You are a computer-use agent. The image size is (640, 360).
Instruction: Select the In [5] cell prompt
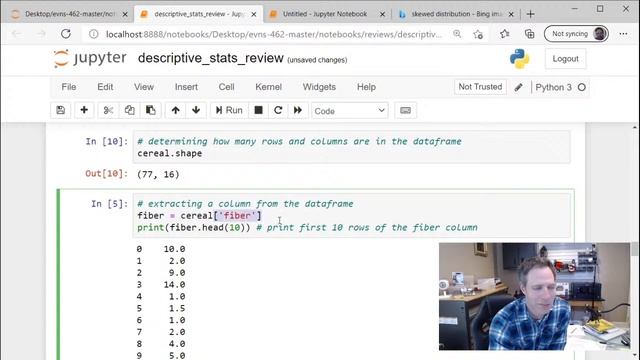pos(109,204)
